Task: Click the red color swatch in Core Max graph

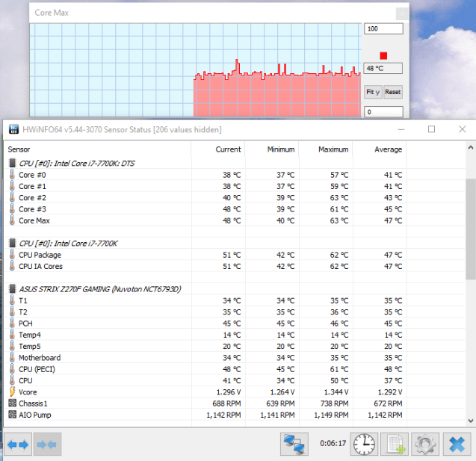Action: point(383,56)
